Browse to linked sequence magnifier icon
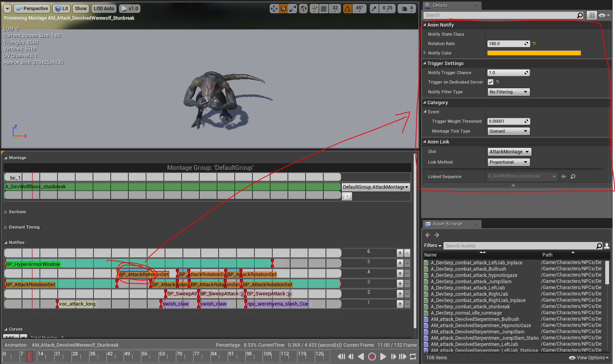The width and height of the screenshot is (615, 364). tap(573, 177)
